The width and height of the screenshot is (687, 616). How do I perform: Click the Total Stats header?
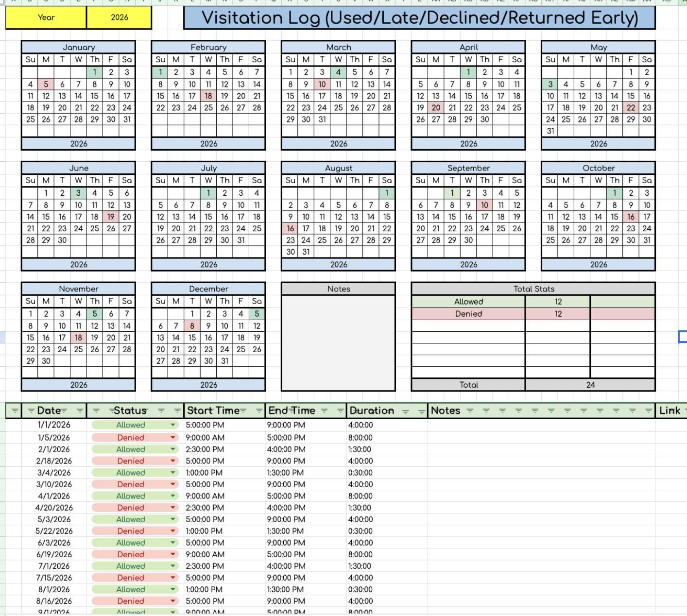[x=533, y=289]
